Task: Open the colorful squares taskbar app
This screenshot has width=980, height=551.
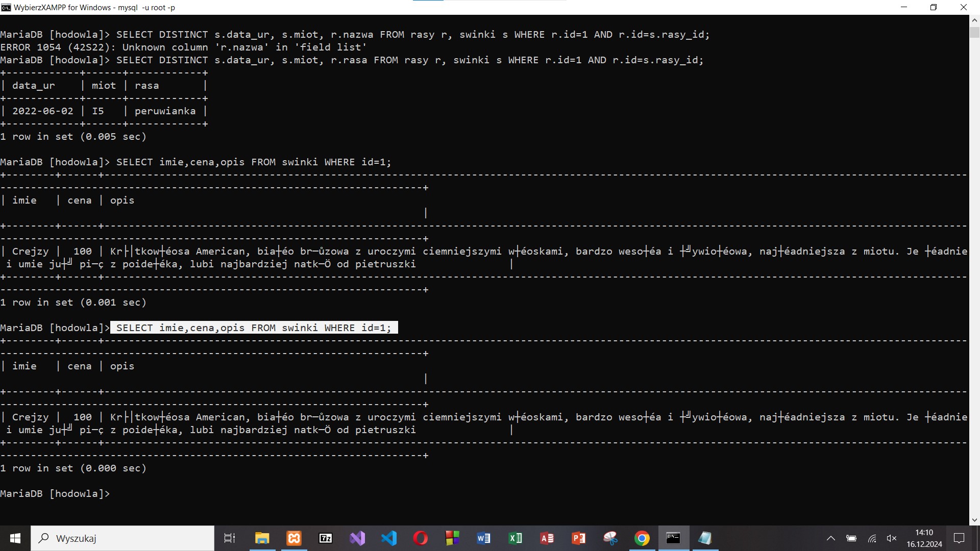Action: [x=452, y=538]
